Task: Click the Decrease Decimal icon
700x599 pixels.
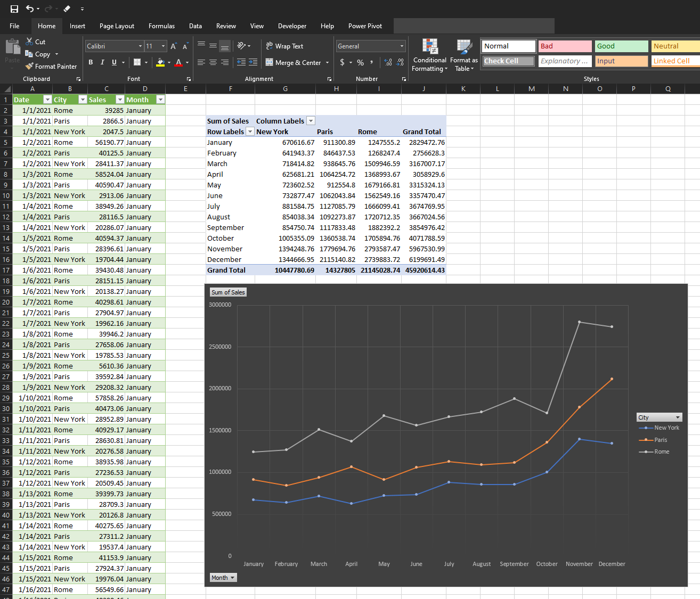Action: pyautogui.click(x=400, y=62)
